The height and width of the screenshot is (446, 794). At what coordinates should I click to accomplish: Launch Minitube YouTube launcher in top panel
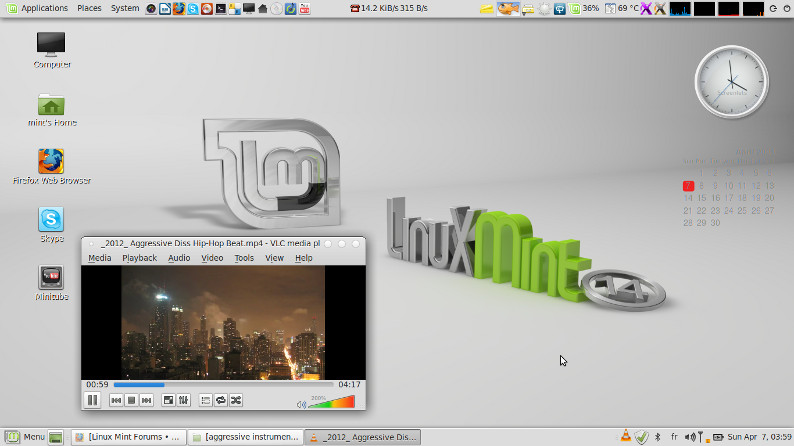[304, 9]
